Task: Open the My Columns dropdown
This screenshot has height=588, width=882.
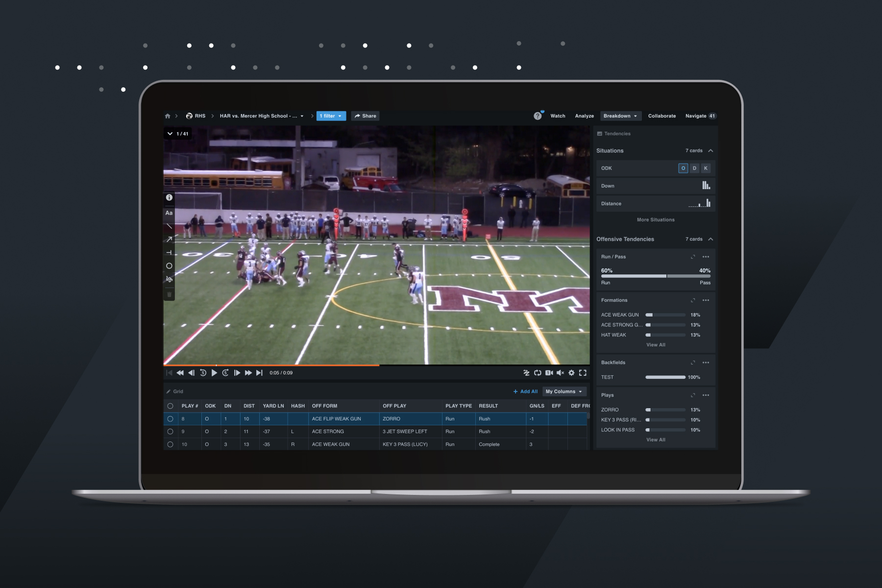Action: click(564, 392)
